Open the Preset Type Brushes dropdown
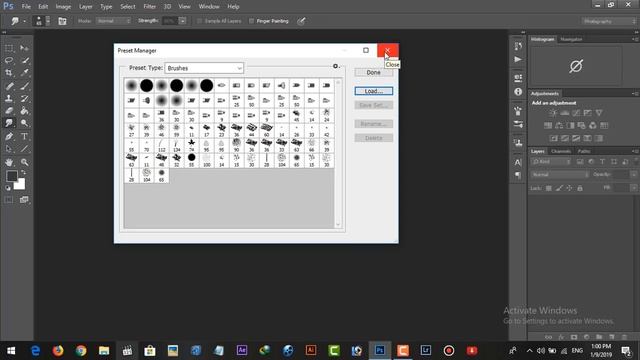 [204, 68]
